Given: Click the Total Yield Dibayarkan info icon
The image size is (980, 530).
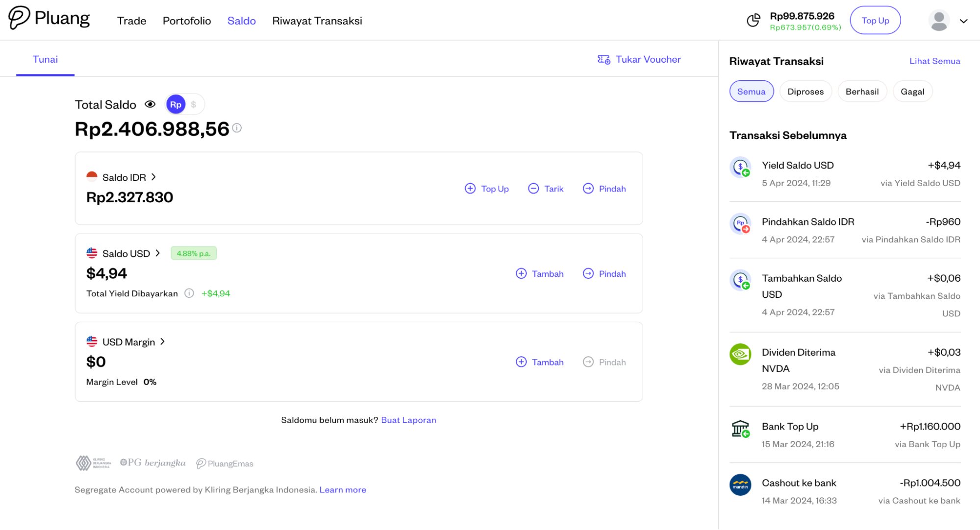Looking at the screenshot, I should (189, 293).
